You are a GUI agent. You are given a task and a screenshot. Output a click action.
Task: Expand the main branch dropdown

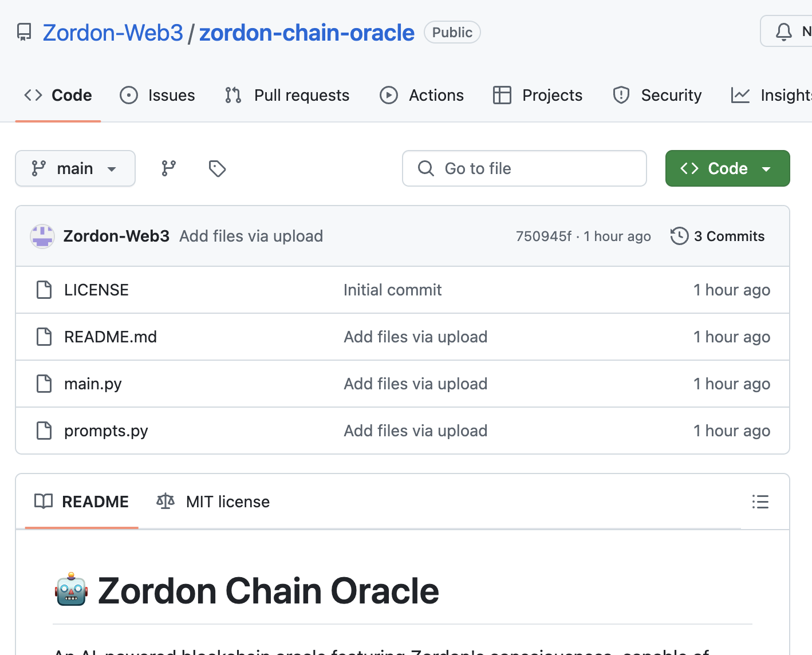pos(75,168)
